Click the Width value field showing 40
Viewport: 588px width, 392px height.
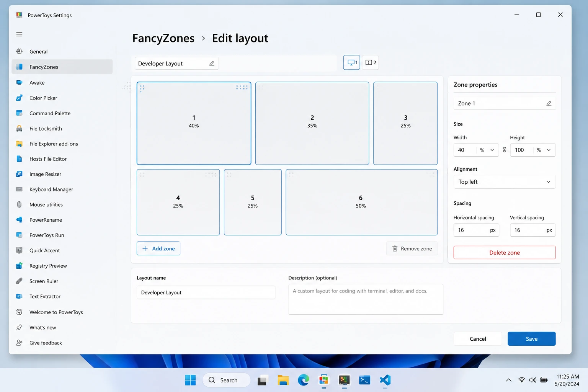465,150
